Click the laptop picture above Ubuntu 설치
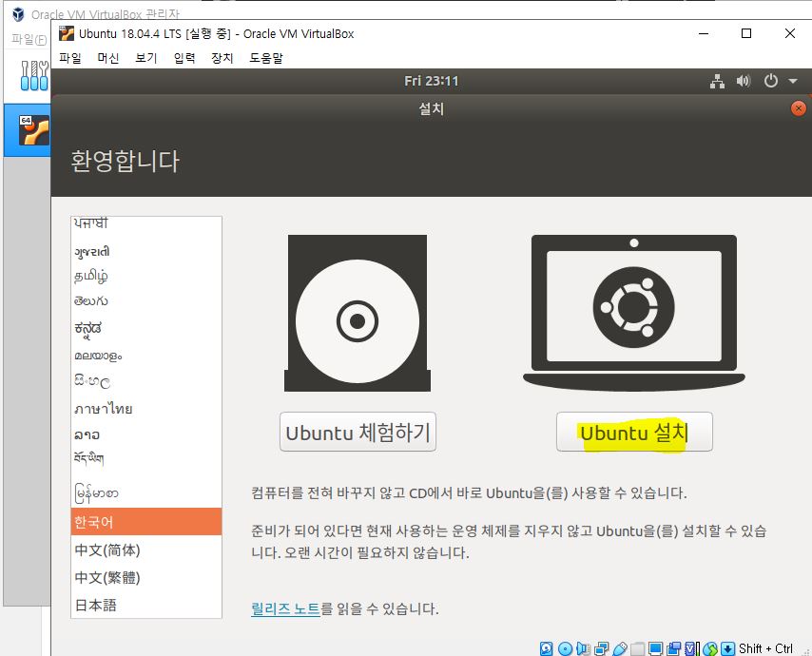Screen dimensions: 812x656 click(x=634, y=313)
